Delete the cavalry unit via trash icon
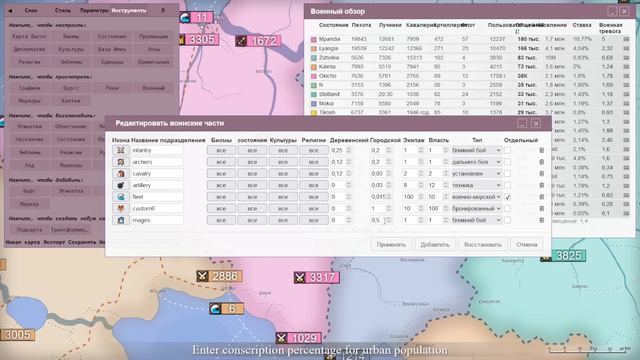640x360 pixels. click(542, 173)
